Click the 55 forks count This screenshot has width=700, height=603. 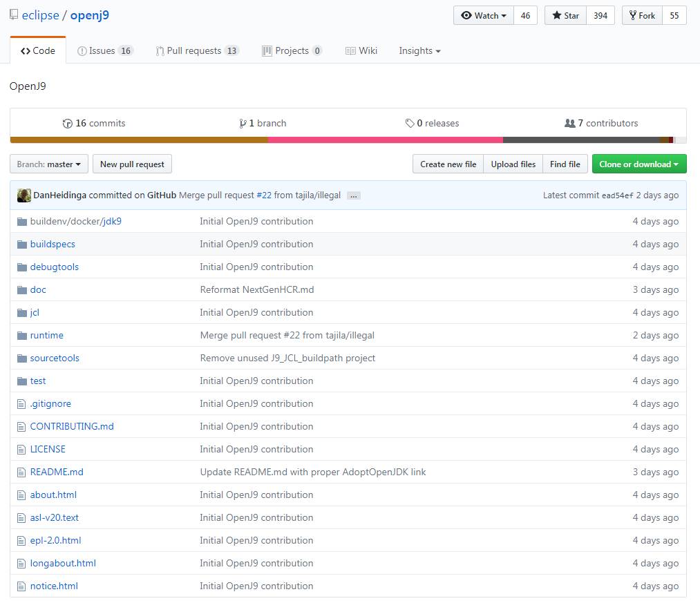pyautogui.click(x=674, y=15)
